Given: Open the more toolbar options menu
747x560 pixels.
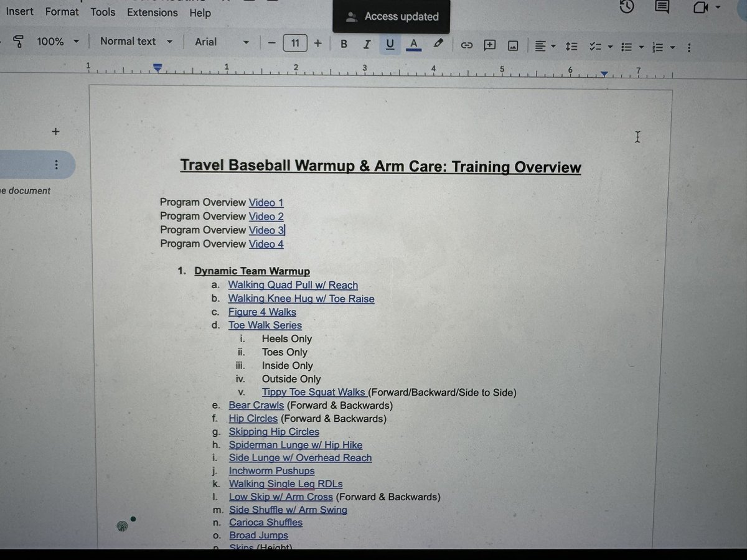Looking at the screenshot, I should [x=689, y=48].
